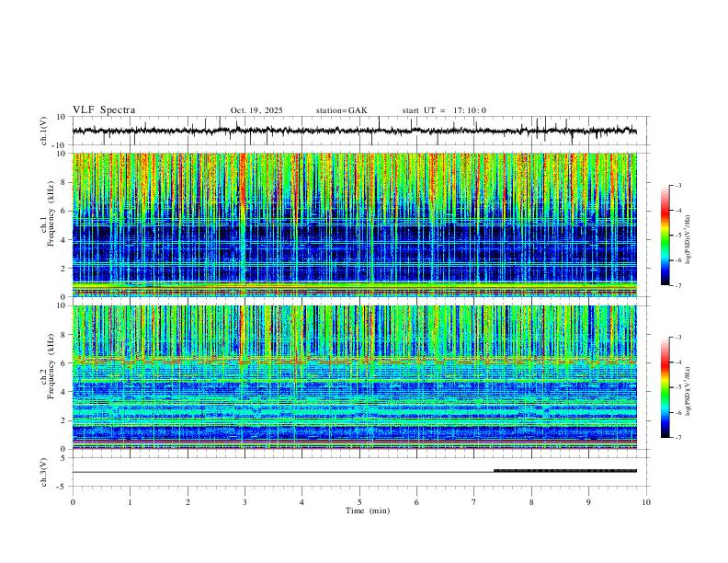Viewport: 728px width, 563px height.
Task: Click the ch.2 spectrogram panel
Action: 355,377
